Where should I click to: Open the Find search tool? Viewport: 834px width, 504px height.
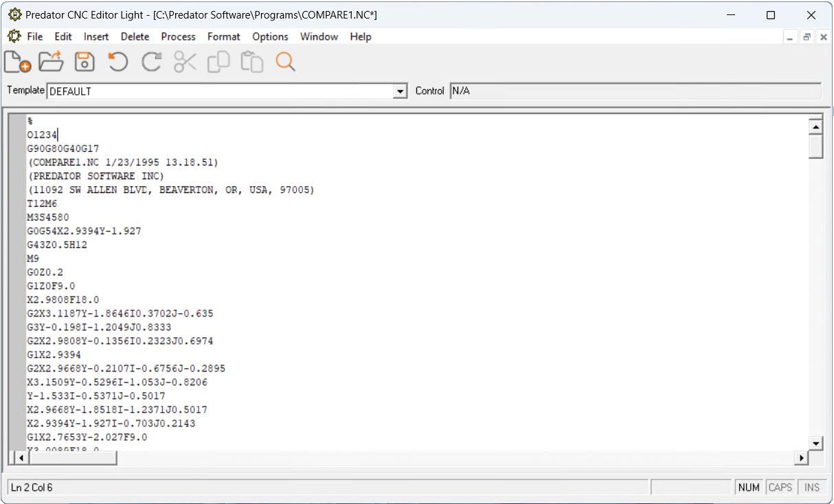(286, 62)
